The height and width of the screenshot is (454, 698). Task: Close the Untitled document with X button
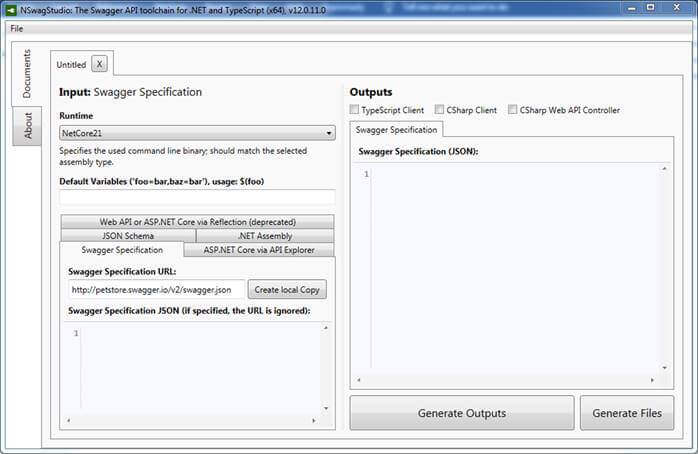(99, 64)
